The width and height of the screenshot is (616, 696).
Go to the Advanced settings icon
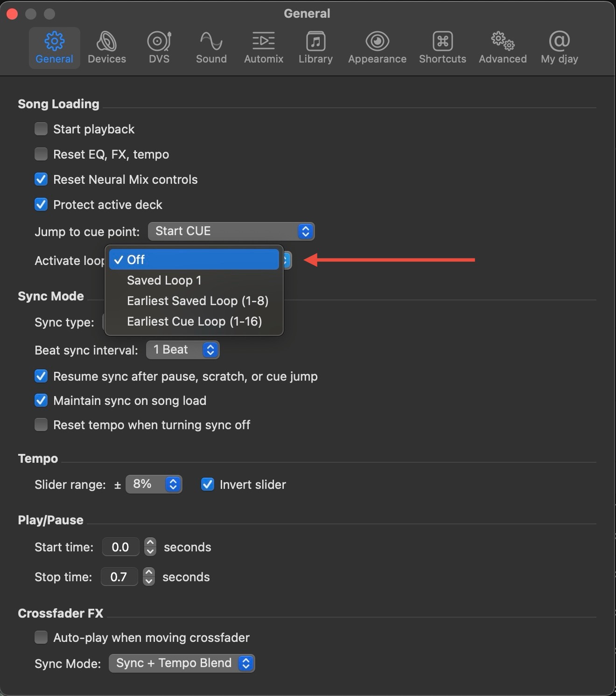point(503,48)
